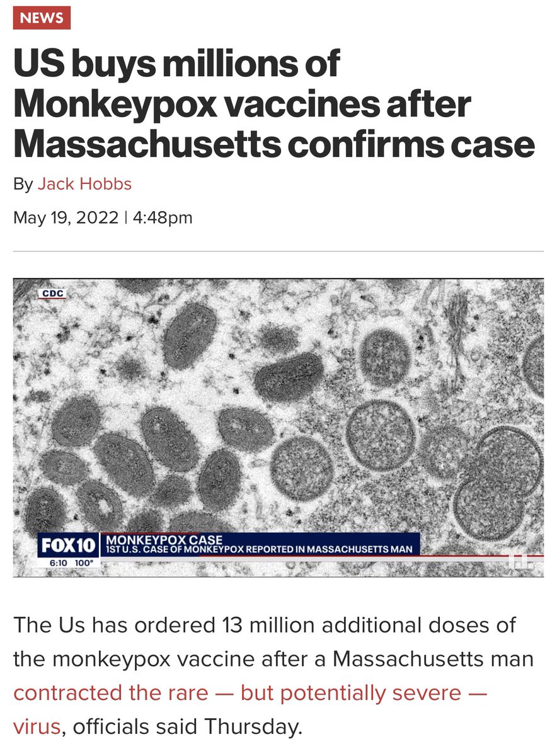This screenshot has height=756, width=557.
Task: Click the FOX10 channel logo
Action: tap(68, 545)
